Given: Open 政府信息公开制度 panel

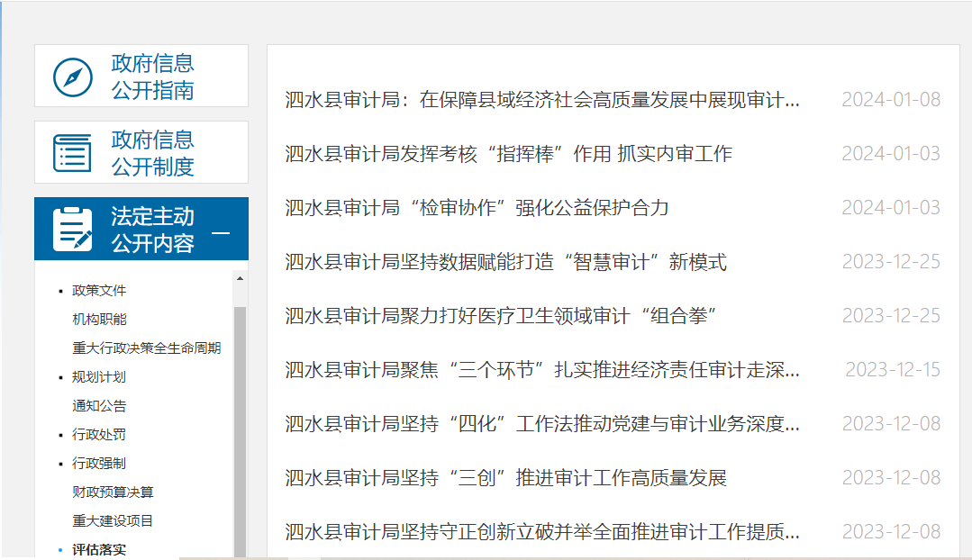Looking at the screenshot, I should tap(141, 152).
